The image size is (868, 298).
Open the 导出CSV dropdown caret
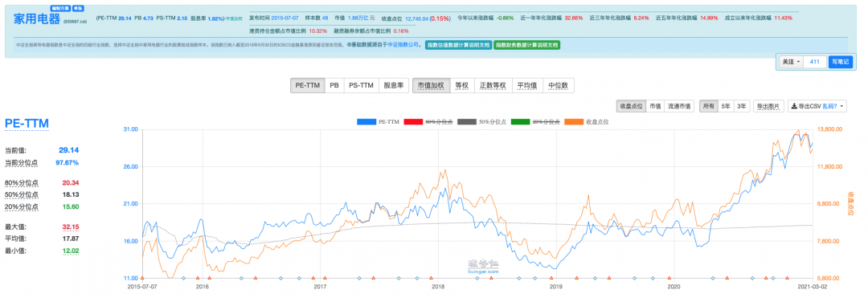[842, 106]
